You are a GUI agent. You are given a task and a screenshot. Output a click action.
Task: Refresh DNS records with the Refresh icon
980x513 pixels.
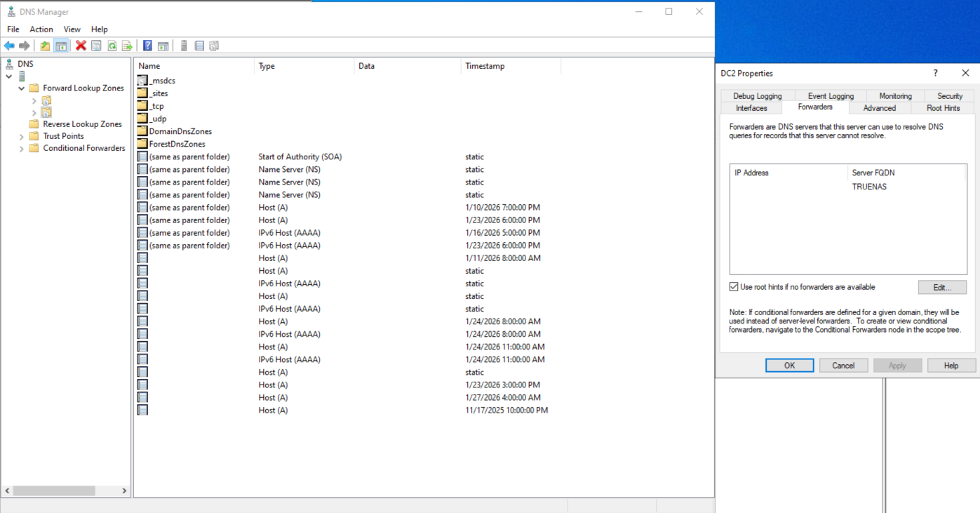112,45
